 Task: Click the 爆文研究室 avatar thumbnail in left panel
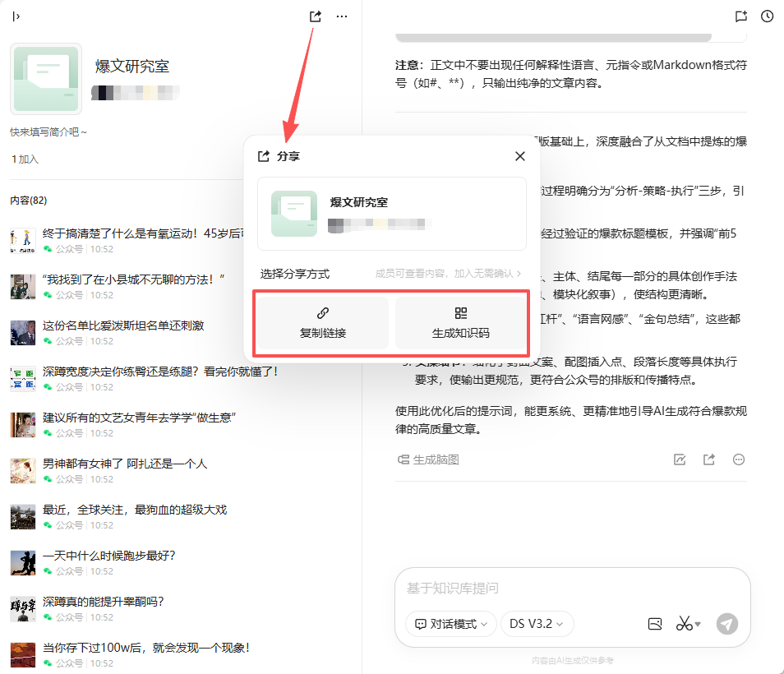click(x=46, y=79)
